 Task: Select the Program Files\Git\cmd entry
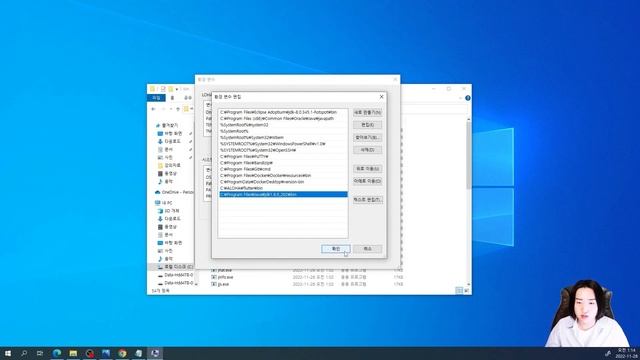click(283, 169)
